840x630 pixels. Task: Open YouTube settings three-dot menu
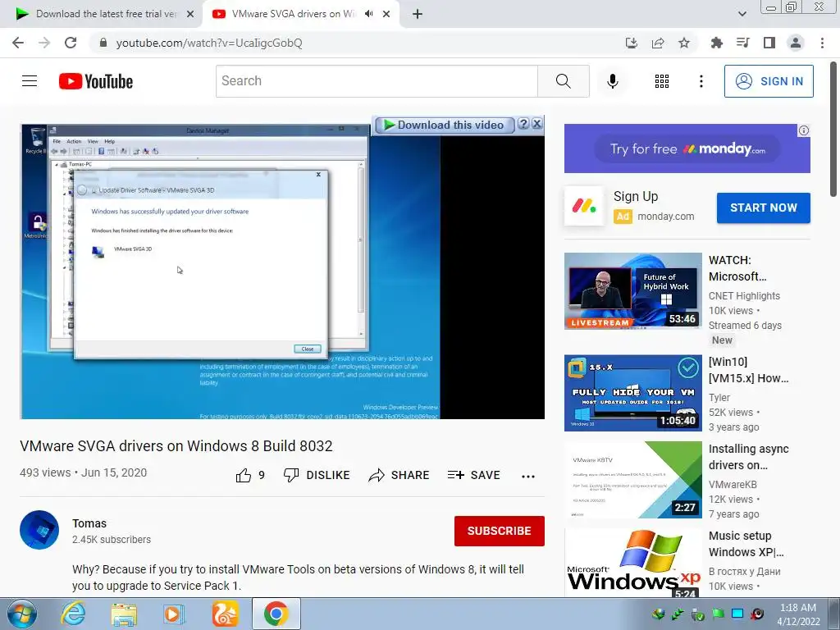point(701,81)
